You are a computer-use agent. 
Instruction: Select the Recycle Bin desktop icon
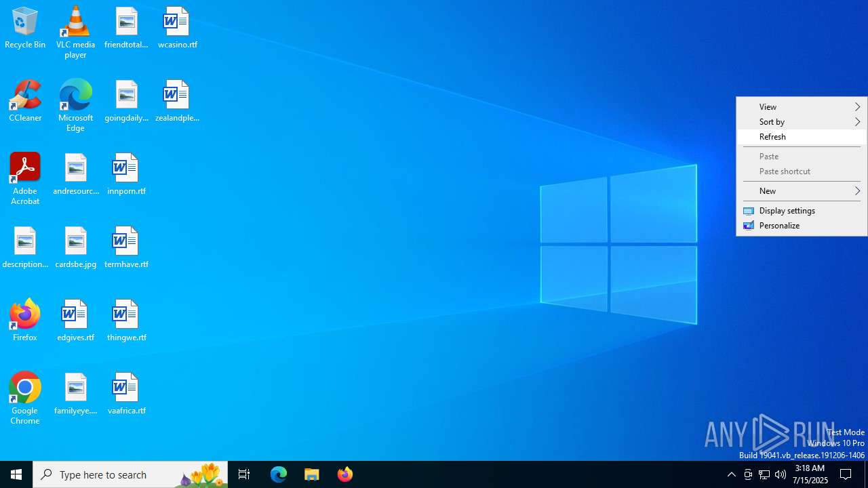(x=25, y=28)
